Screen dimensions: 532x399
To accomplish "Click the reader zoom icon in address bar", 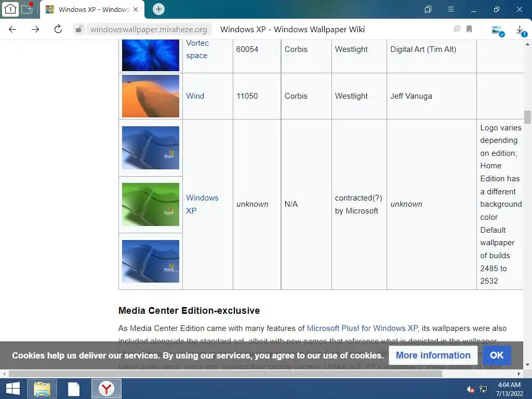I will point(457,29).
